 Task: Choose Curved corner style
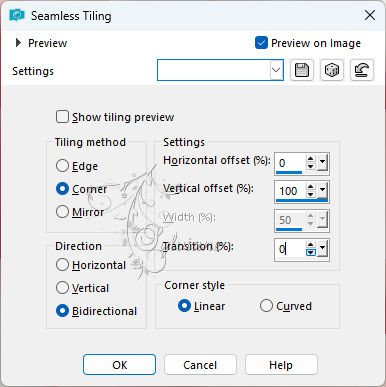click(x=266, y=306)
